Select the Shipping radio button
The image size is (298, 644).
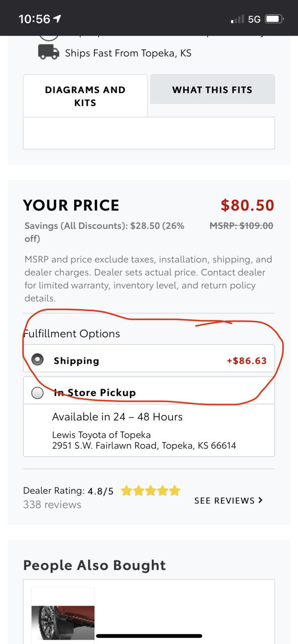37,360
